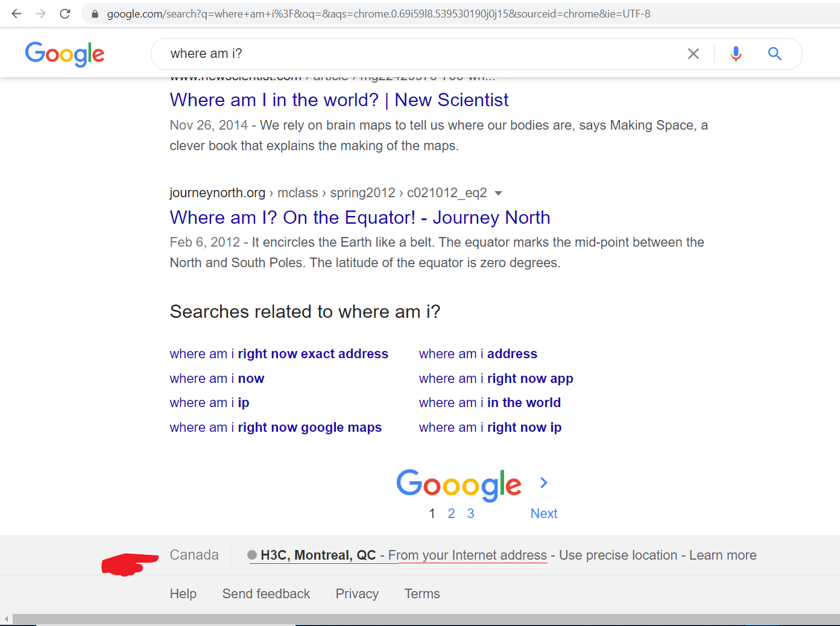
Task: Search related 'where am i right now app'
Action: click(496, 379)
